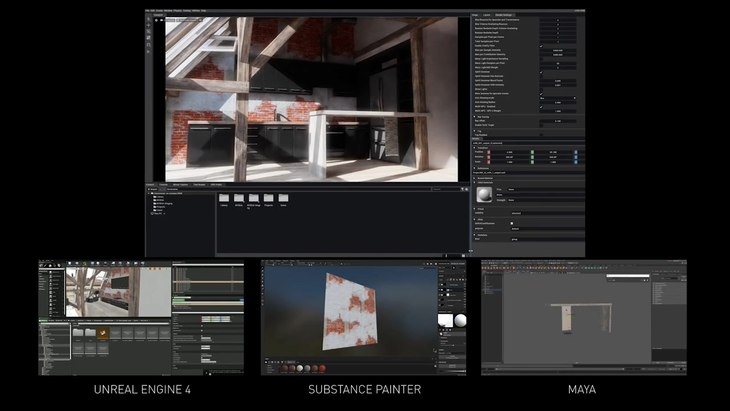
Task: Click the white square preview thumbnail in Substance Painter
Action: click(x=446, y=320)
